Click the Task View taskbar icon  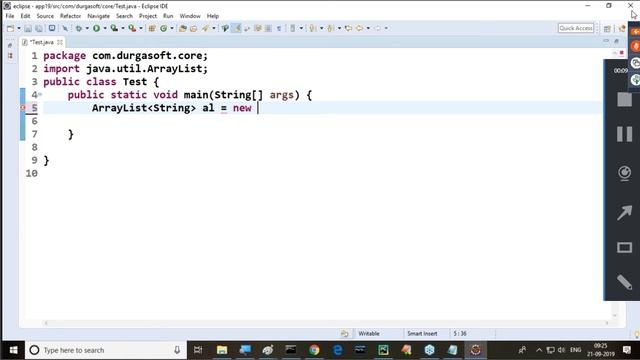click(198, 350)
